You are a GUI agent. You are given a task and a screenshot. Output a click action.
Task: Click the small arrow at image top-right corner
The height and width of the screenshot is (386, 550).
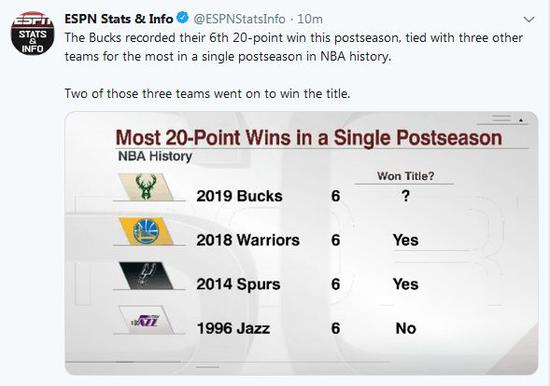coord(521,120)
